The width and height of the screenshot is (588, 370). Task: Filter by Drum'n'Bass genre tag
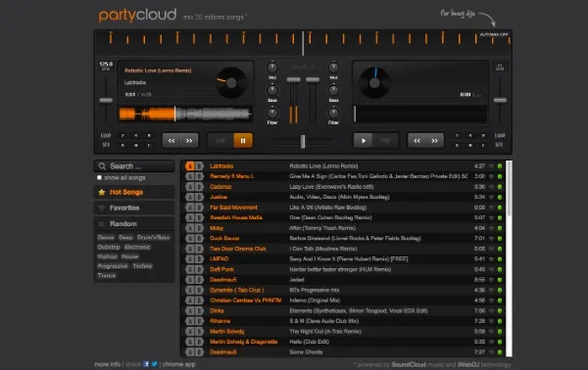pos(153,238)
